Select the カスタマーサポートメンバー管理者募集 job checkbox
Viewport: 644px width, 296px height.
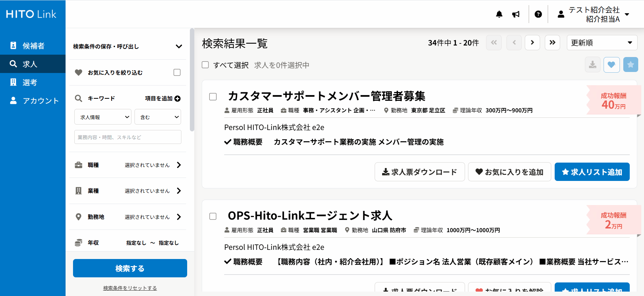click(x=213, y=97)
